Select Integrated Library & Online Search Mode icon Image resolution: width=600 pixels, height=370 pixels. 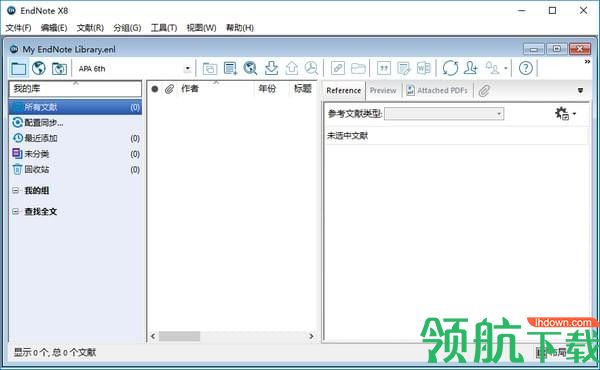coord(59,68)
